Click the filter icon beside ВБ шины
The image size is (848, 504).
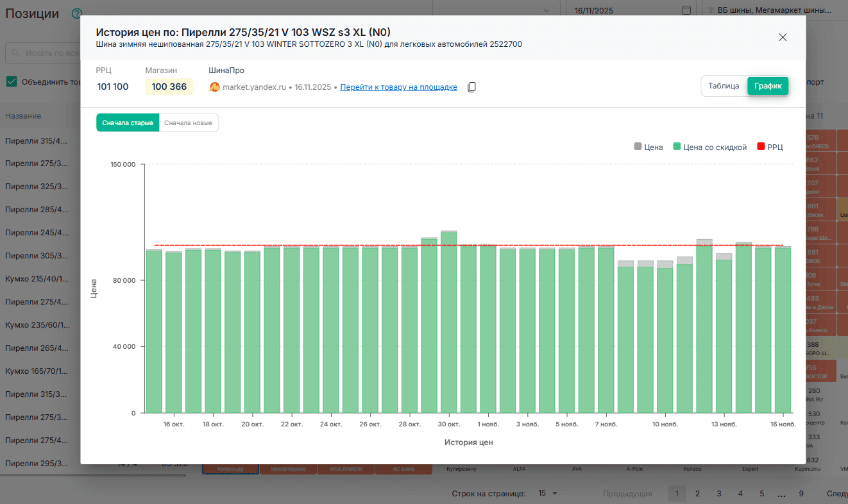tap(711, 10)
